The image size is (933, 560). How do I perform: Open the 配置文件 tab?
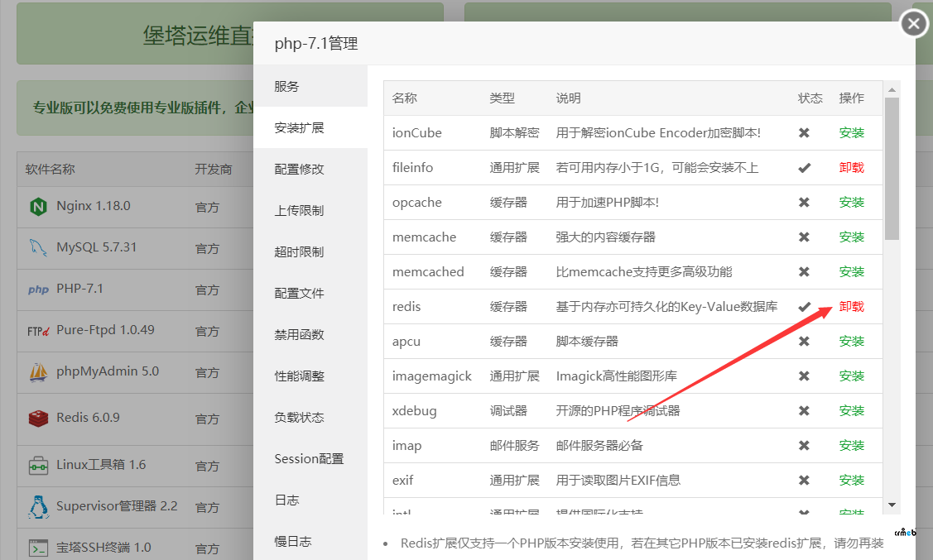pyautogui.click(x=310, y=293)
